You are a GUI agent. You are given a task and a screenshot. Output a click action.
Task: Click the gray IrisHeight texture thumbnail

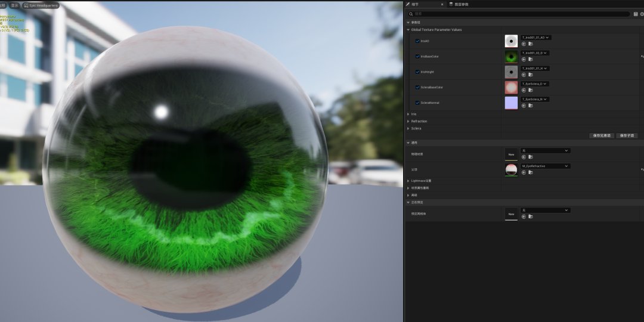pyautogui.click(x=512, y=72)
